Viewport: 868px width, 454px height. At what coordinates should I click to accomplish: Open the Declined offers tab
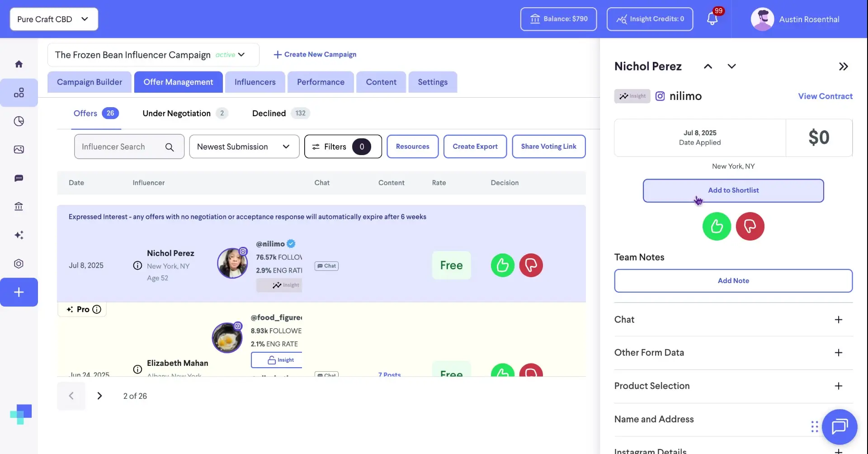click(269, 113)
